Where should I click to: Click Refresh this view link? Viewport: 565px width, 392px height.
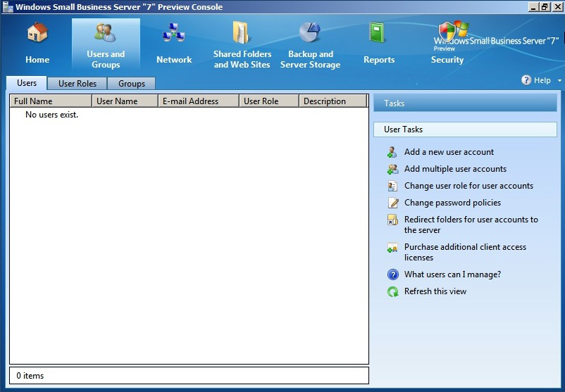click(x=435, y=291)
